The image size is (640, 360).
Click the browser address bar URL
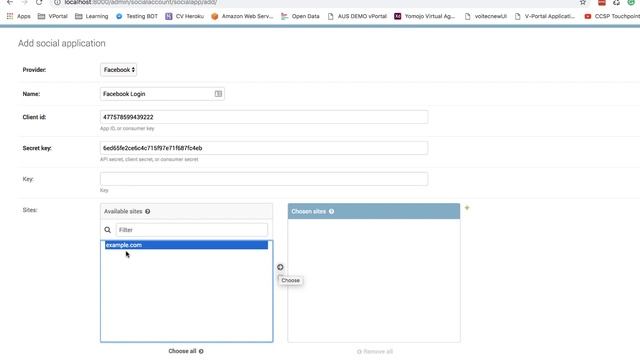(x=141, y=2)
